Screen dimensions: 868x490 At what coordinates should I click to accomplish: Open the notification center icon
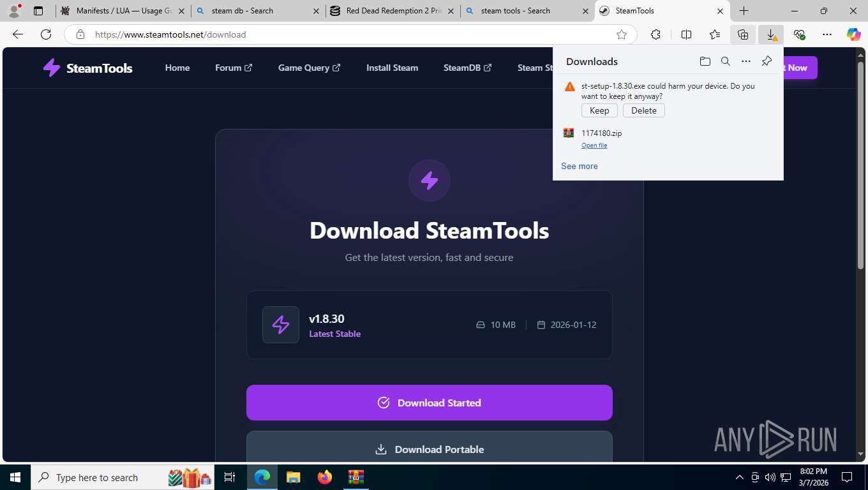click(x=847, y=477)
